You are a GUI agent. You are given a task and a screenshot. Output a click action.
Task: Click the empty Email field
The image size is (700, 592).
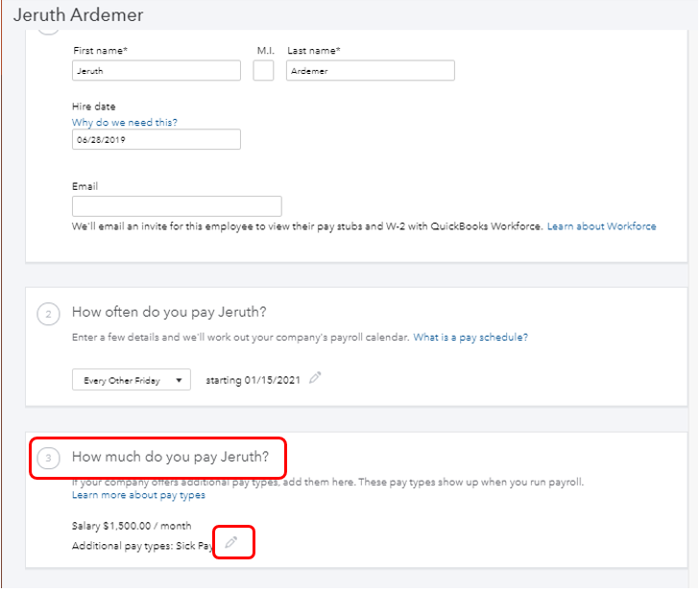[x=177, y=206]
